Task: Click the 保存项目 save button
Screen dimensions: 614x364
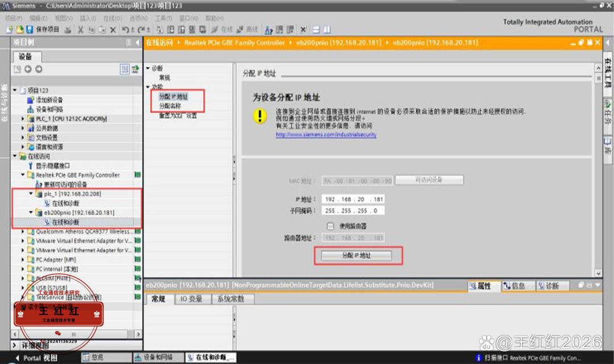Action: (x=42, y=30)
